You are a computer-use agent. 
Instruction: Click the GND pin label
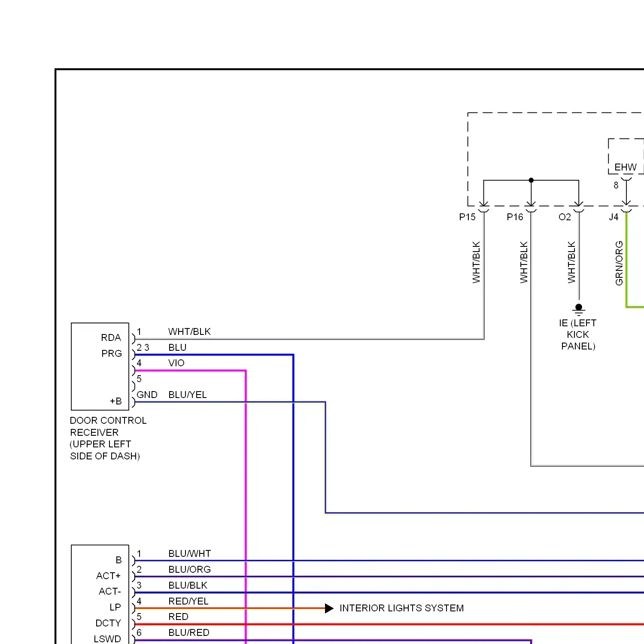point(147,395)
